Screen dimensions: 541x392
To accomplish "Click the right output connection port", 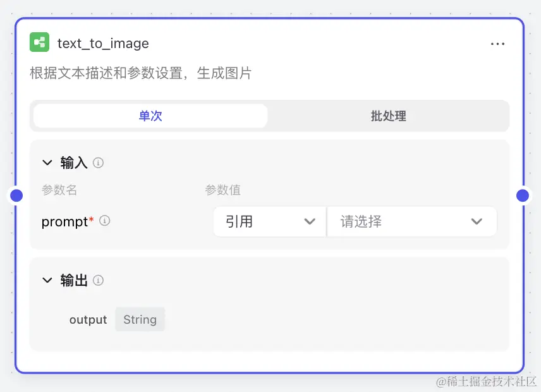I will tap(523, 195).
